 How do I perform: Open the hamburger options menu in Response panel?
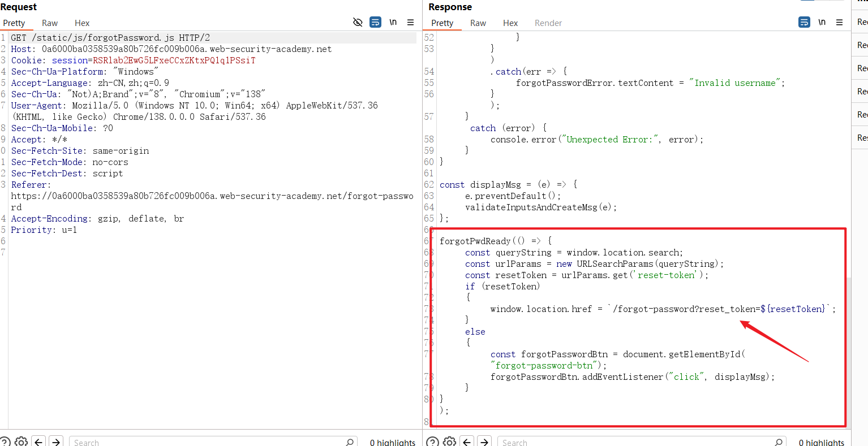click(839, 23)
